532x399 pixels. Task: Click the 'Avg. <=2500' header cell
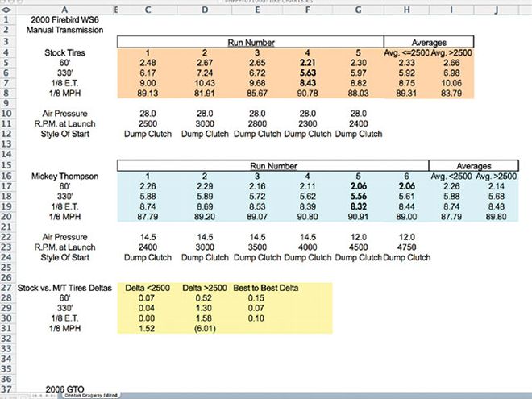[406, 53]
